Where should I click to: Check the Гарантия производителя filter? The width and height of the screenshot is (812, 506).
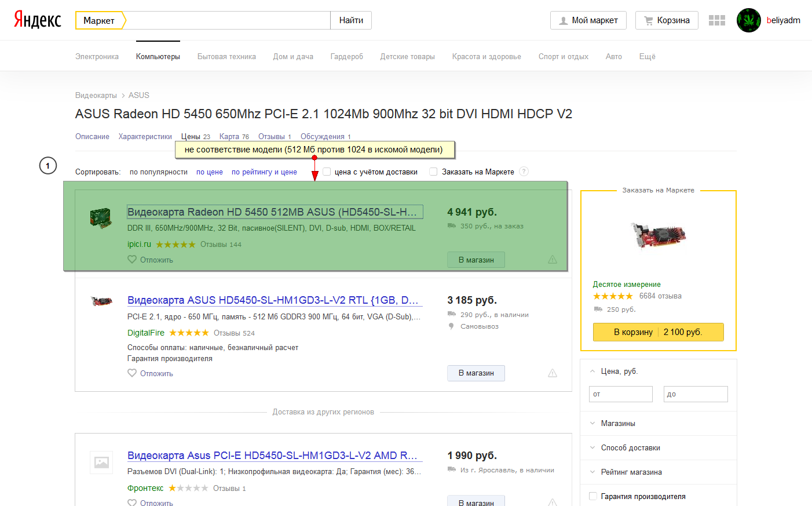[593, 496]
